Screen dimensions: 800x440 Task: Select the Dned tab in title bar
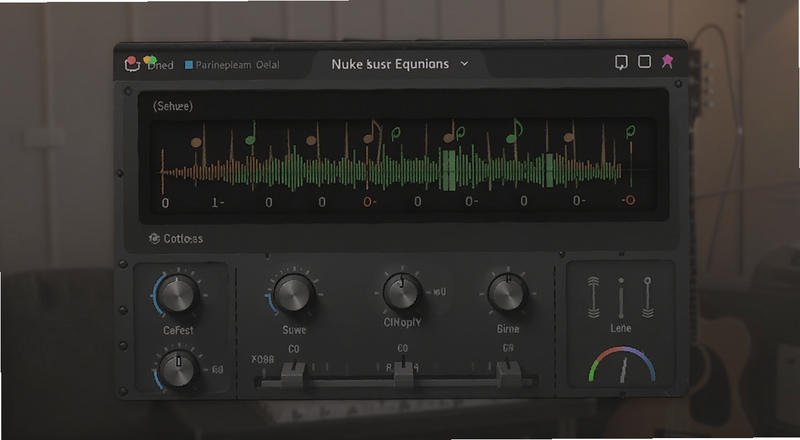pos(161,65)
